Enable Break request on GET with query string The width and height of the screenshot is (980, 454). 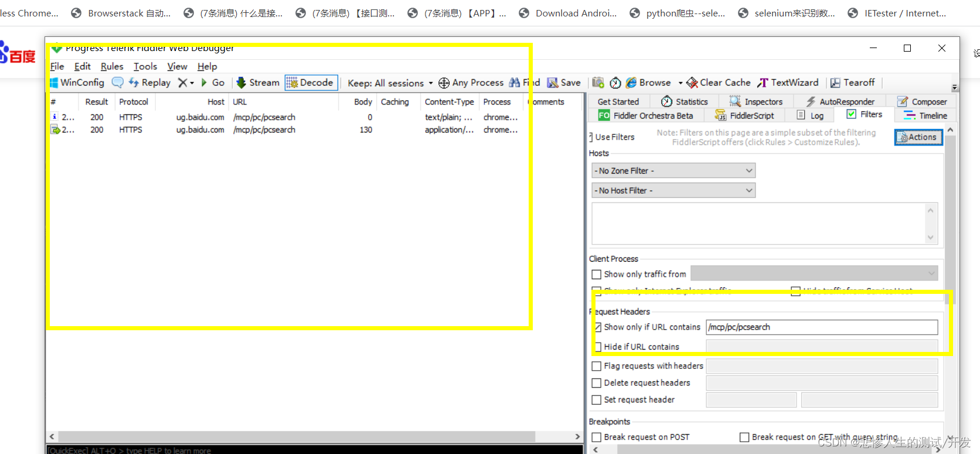(x=744, y=438)
